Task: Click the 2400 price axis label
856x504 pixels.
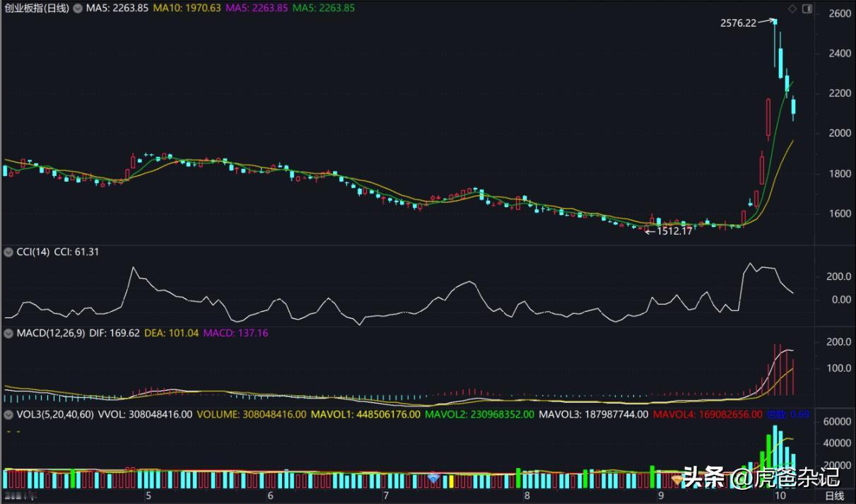Action: [x=840, y=53]
